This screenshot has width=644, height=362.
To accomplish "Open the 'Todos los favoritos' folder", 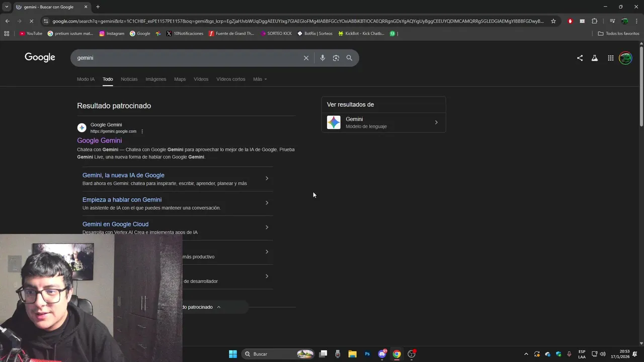I will pyautogui.click(x=618, y=34).
